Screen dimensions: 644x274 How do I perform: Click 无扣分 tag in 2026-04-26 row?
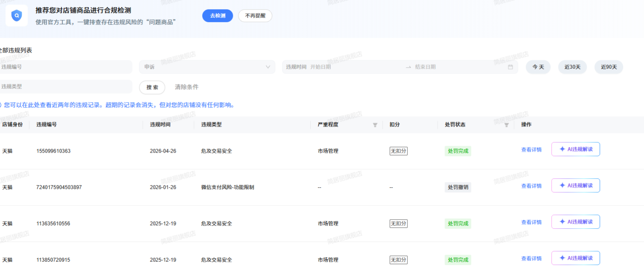pyautogui.click(x=398, y=151)
